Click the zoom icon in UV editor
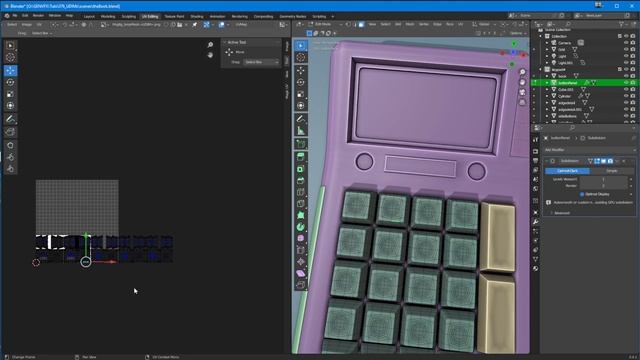 click(210, 45)
